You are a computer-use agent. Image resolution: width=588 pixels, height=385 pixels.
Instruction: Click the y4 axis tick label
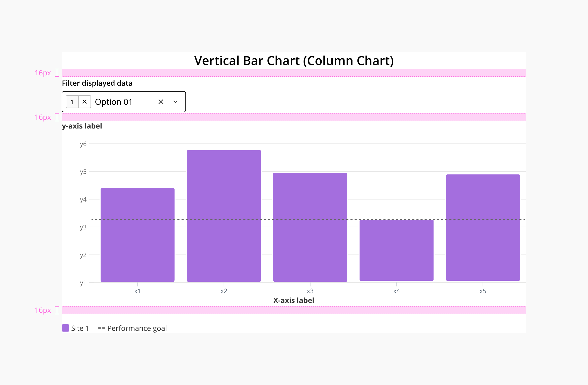pyautogui.click(x=83, y=199)
